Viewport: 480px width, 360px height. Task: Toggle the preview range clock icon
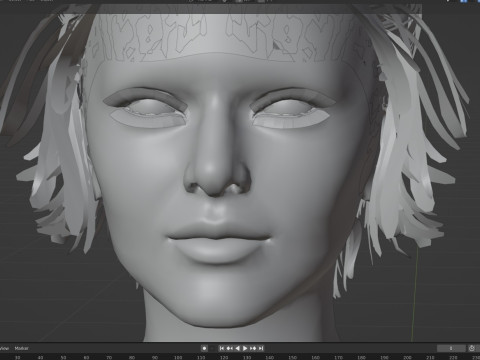[472, 348]
